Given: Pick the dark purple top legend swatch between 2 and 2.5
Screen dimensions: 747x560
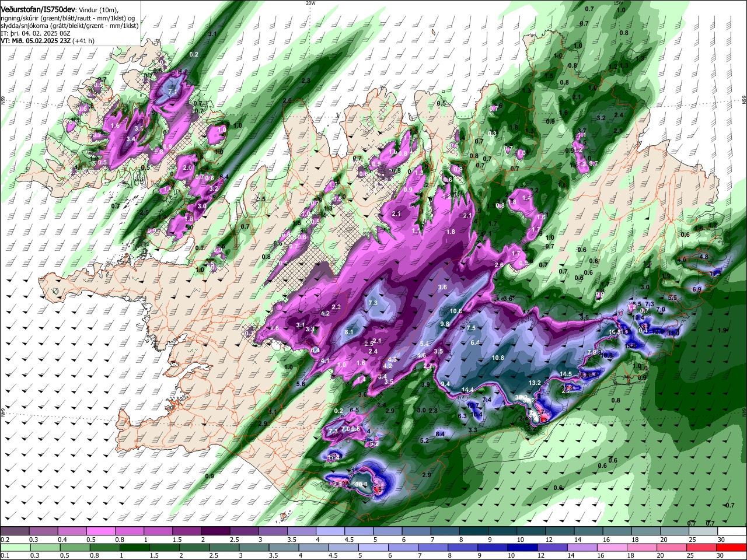Looking at the screenshot, I should [215, 531].
